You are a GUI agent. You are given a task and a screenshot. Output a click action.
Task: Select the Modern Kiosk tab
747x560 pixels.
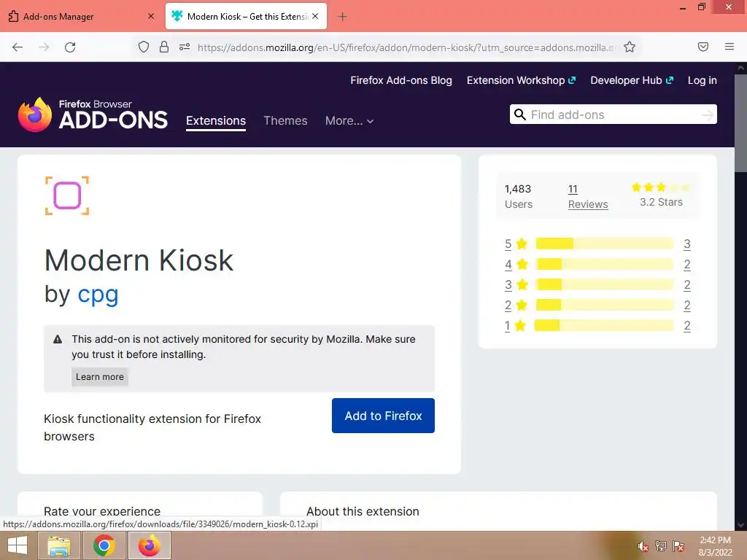pyautogui.click(x=246, y=17)
